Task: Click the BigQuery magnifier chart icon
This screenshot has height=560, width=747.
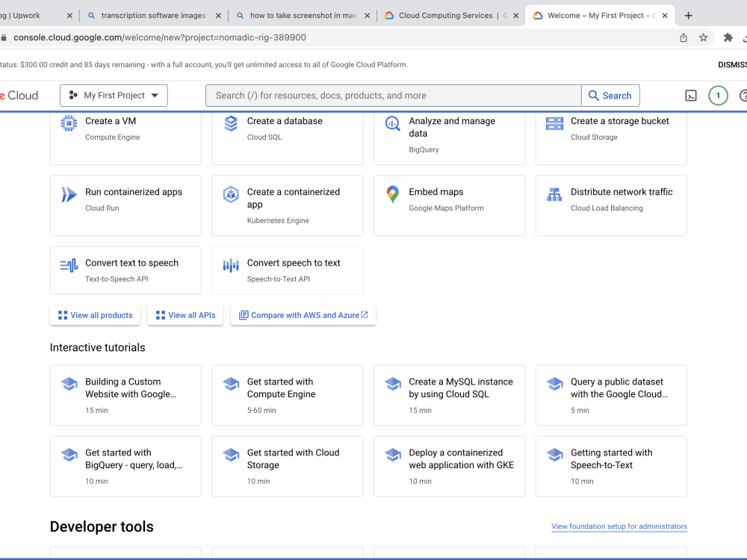Action: coord(393,124)
